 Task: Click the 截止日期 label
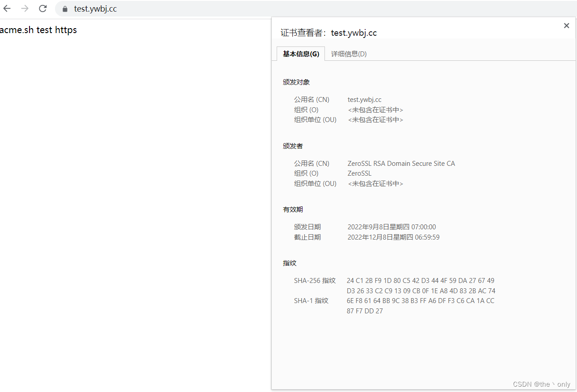point(307,237)
